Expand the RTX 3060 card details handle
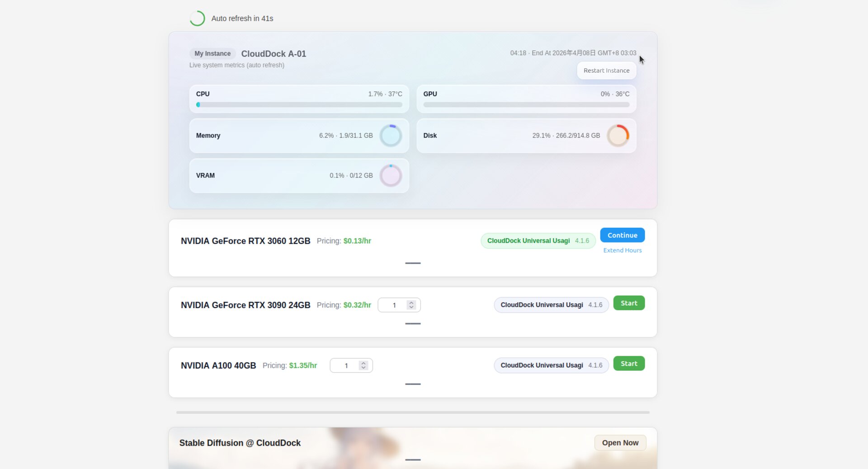 [413, 263]
